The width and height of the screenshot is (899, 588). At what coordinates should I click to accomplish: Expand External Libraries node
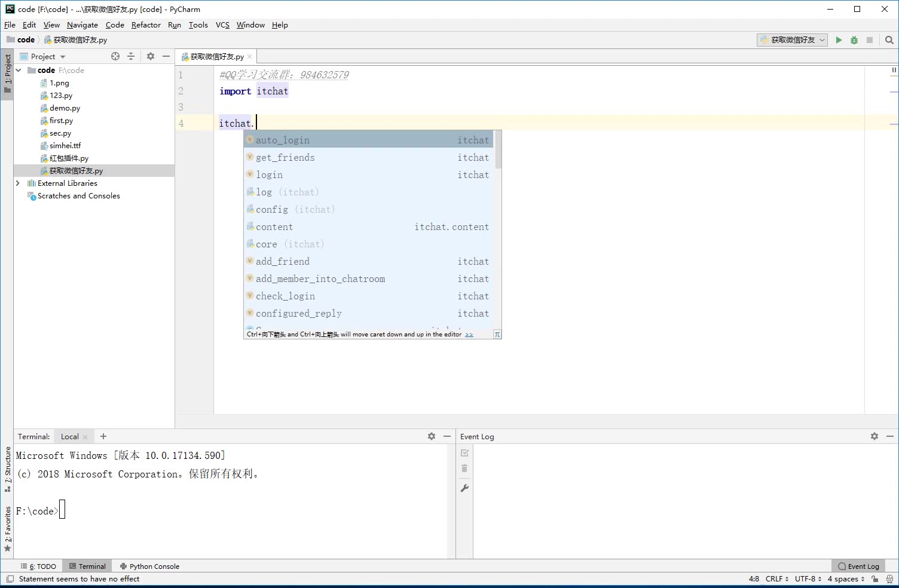pos(18,183)
